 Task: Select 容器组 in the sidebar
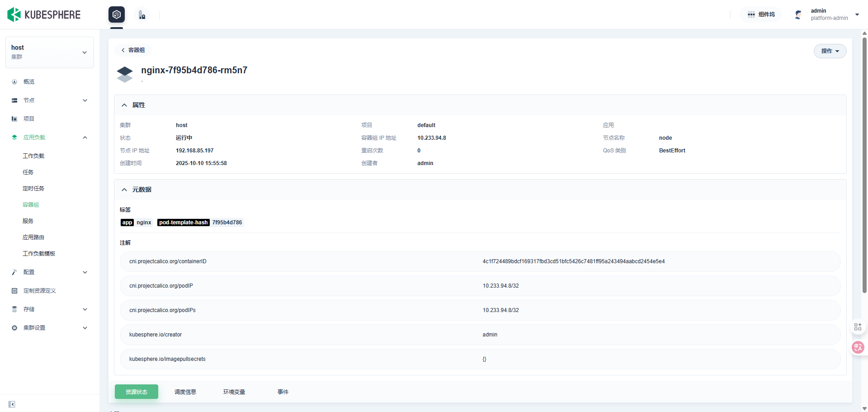[x=31, y=205]
